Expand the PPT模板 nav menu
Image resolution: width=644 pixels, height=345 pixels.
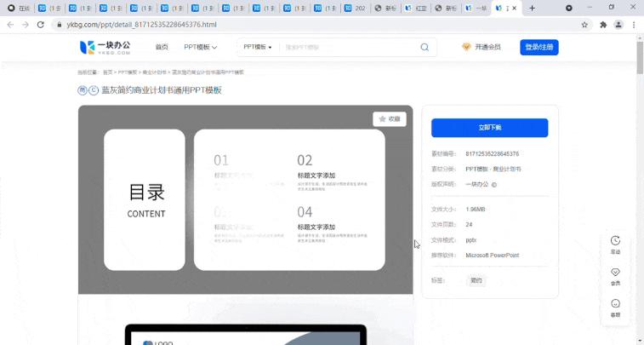(x=201, y=47)
